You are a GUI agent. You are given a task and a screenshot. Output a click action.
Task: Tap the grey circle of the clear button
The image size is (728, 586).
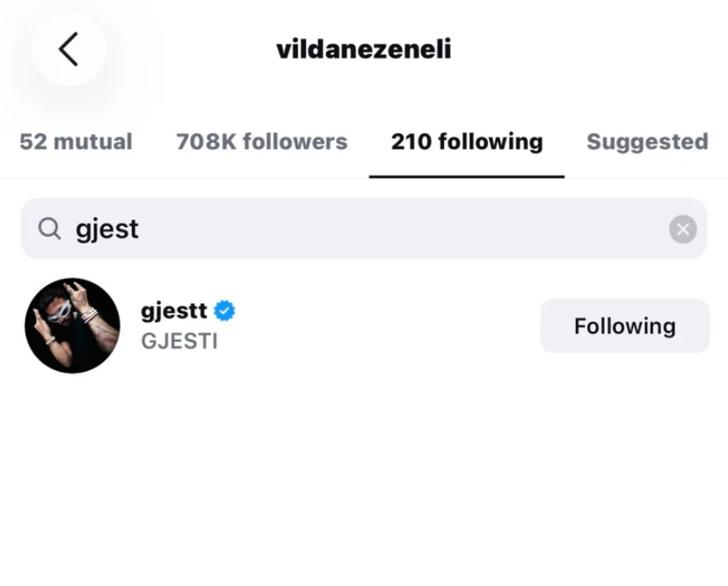click(x=683, y=230)
